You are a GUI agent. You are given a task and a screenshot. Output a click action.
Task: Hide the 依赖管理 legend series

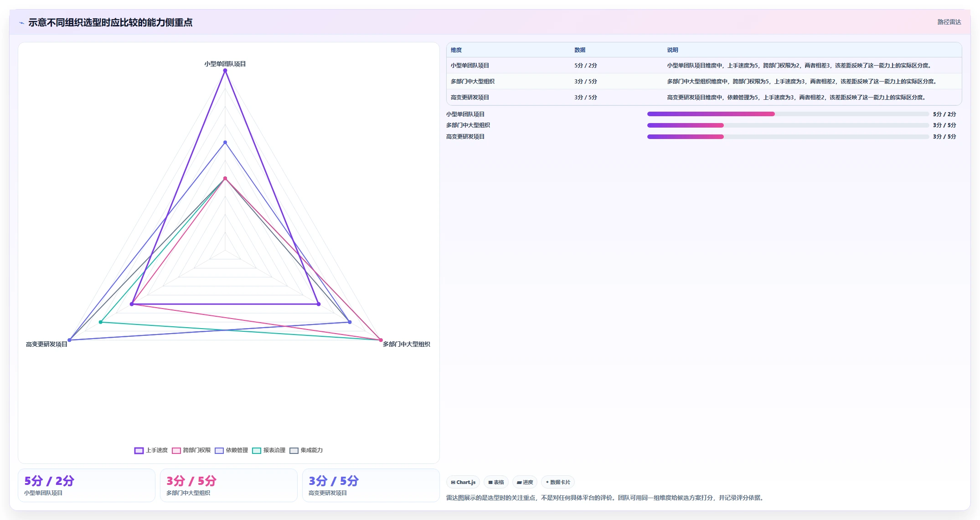(231, 450)
